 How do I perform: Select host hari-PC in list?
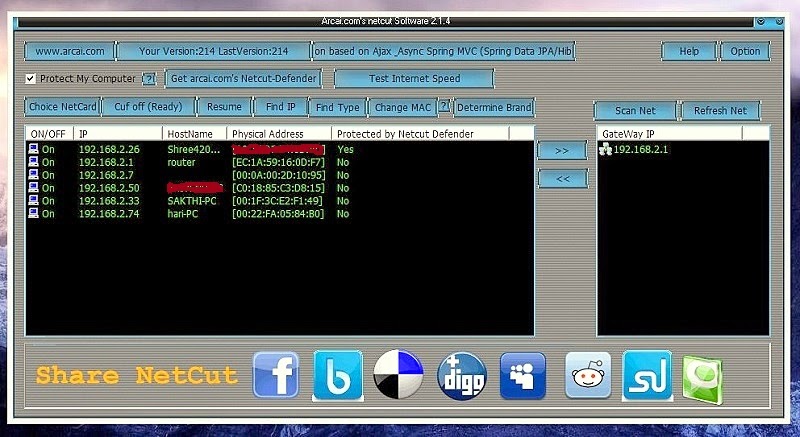pyautogui.click(x=183, y=214)
